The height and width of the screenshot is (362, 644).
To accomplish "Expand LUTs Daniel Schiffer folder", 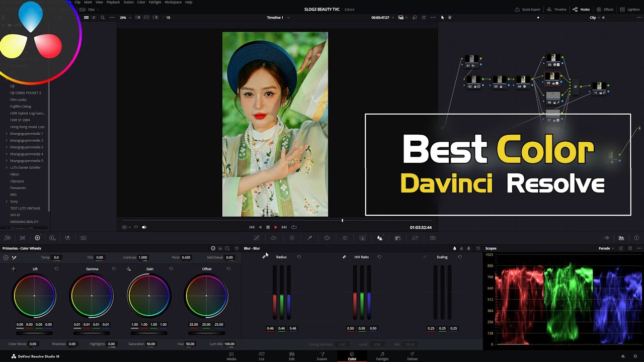I will (7, 167).
